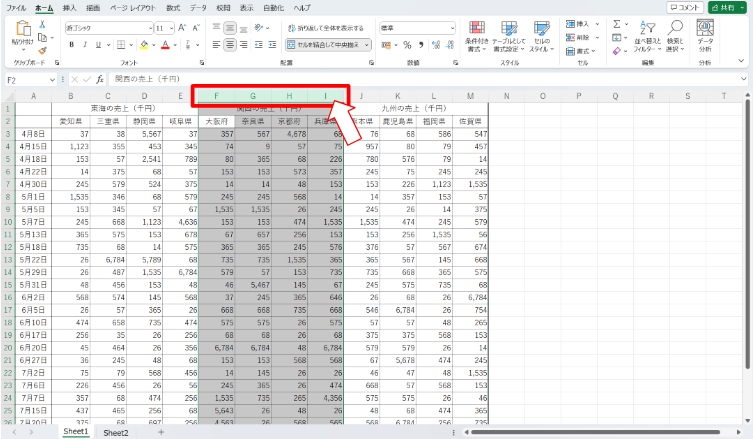Click the Share (共有) button

(x=728, y=7)
